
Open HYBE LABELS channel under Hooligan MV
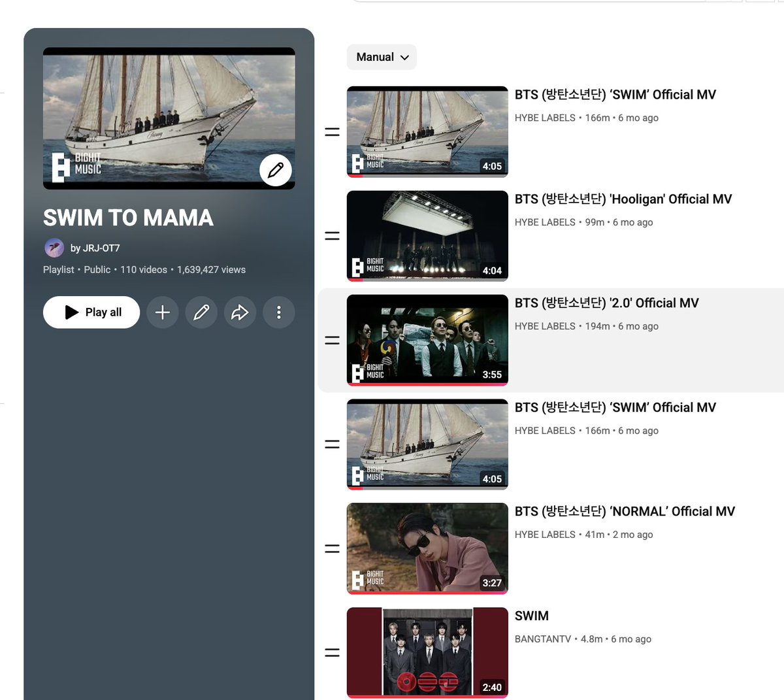(x=545, y=222)
